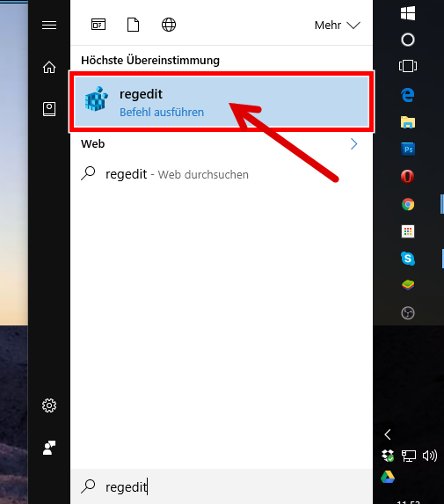Filter results by Apps icon

tap(98, 25)
